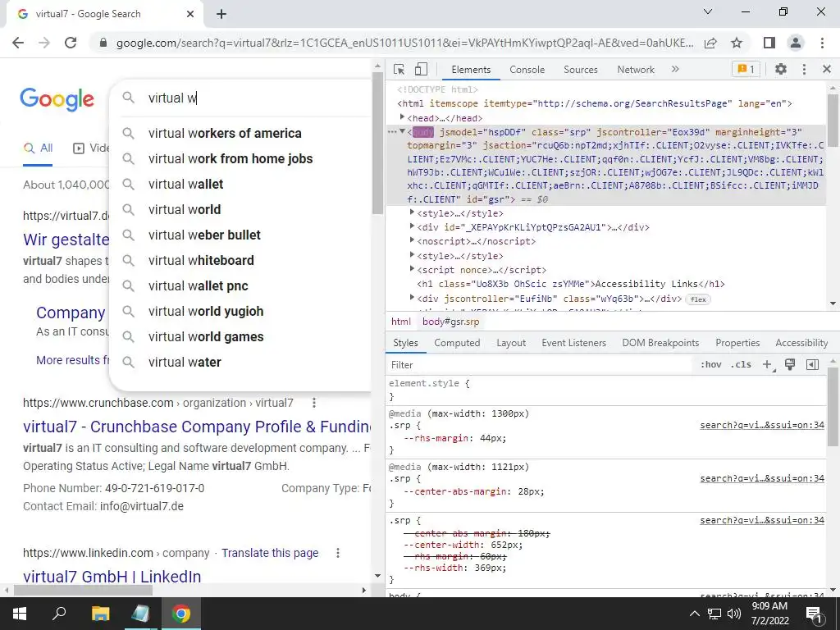Toggle :hov element state button
This screenshot has height=630, width=840.
click(x=710, y=365)
